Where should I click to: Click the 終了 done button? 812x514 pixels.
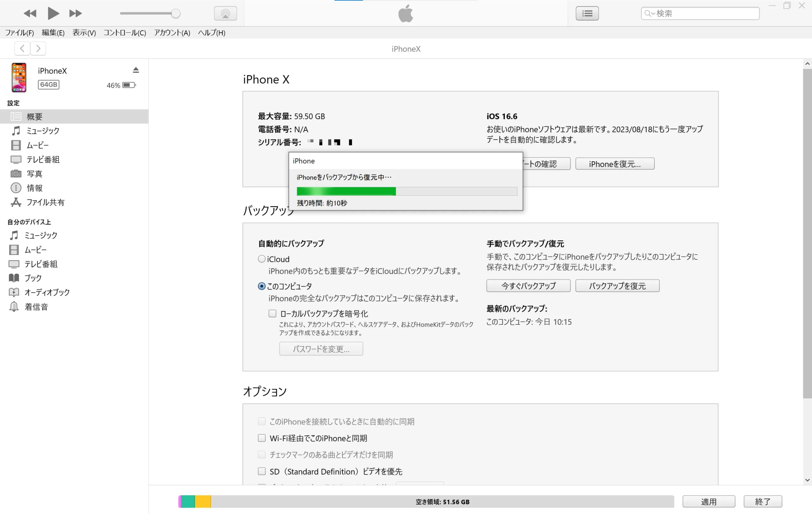(x=763, y=502)
